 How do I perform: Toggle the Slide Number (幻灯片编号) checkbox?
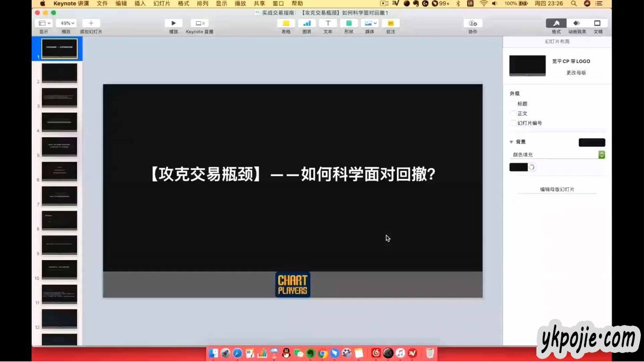[x=513, y=123]
